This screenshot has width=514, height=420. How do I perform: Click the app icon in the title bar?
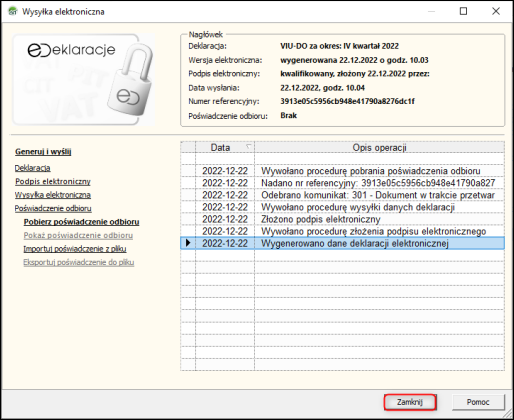click(x=13, y=11)
